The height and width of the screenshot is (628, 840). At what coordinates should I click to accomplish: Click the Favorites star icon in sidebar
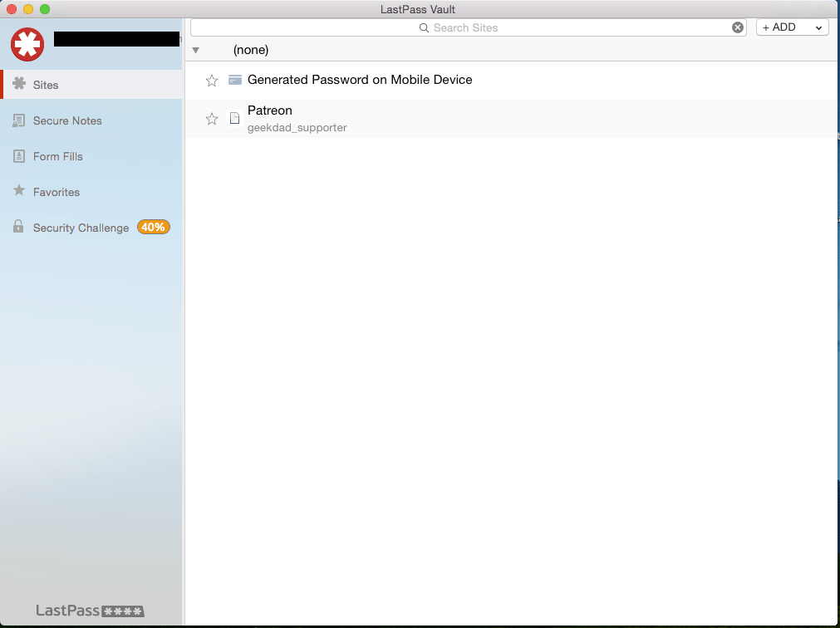[x=18, y=191]
